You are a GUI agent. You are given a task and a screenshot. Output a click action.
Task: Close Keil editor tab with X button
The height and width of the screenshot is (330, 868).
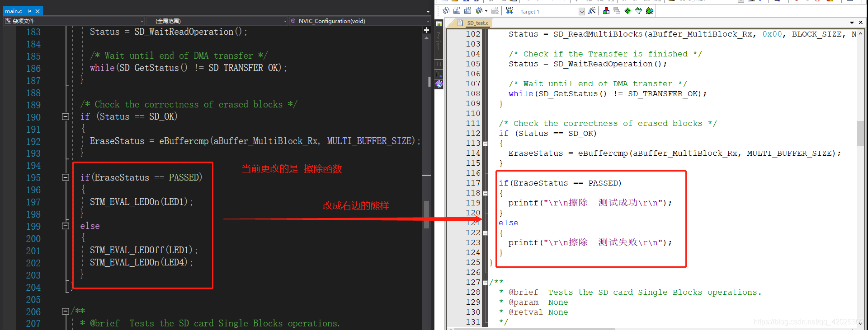pyautogui.click(x=860, y=23)
